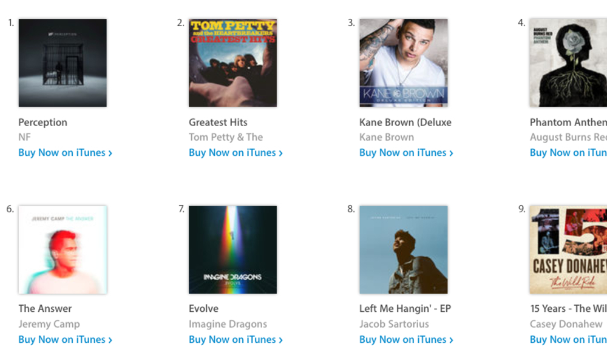Select the Kane Brown Deluxe Edition cover
Screen dimensions: 607x364
point(404,62)
